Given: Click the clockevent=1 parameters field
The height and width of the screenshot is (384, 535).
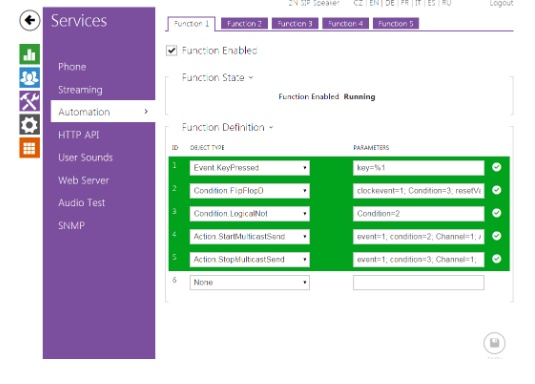Looking at the screenshot, I should click(419, 191).
